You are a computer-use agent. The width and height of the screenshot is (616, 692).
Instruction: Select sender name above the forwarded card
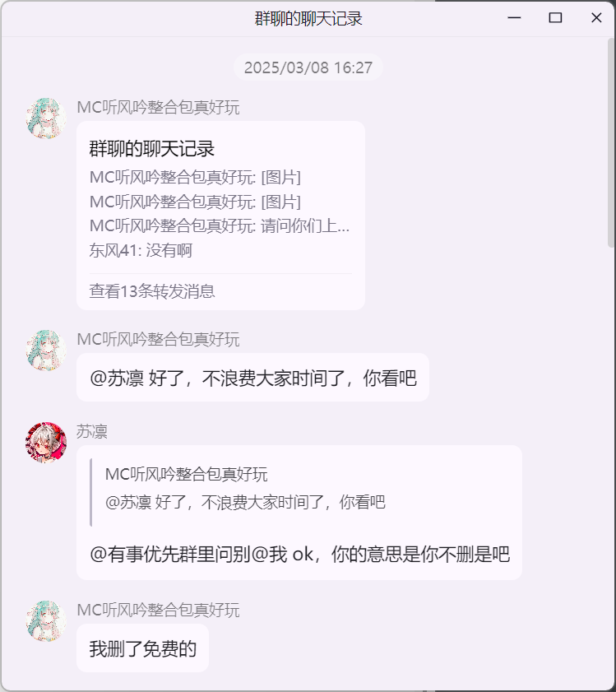pyautogui.click(x=158, y=107)
